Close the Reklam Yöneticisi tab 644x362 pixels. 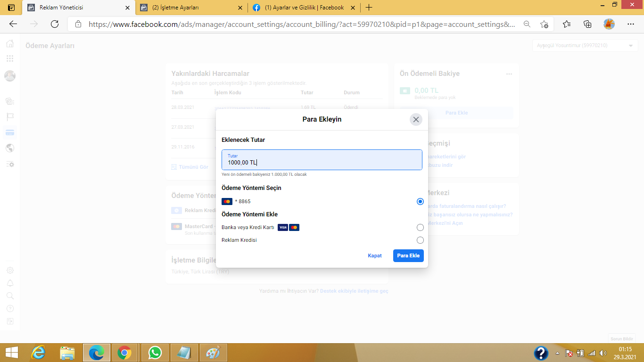pos(128,8)
